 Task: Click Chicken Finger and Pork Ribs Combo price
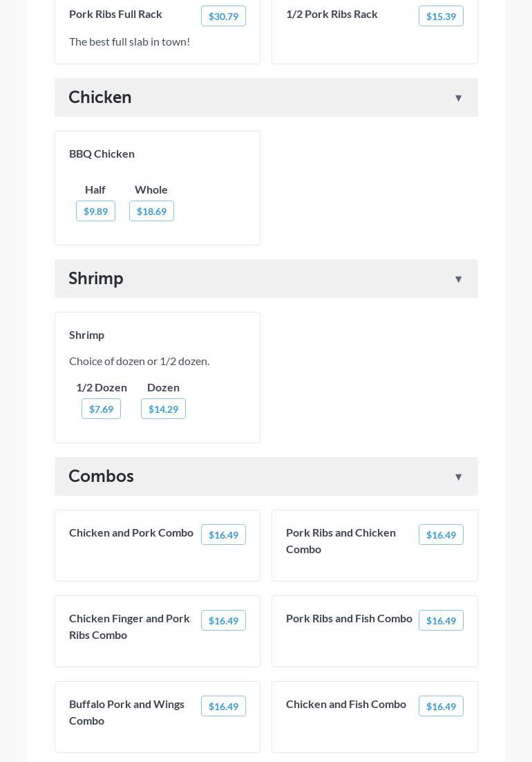(x=223, y=620)
